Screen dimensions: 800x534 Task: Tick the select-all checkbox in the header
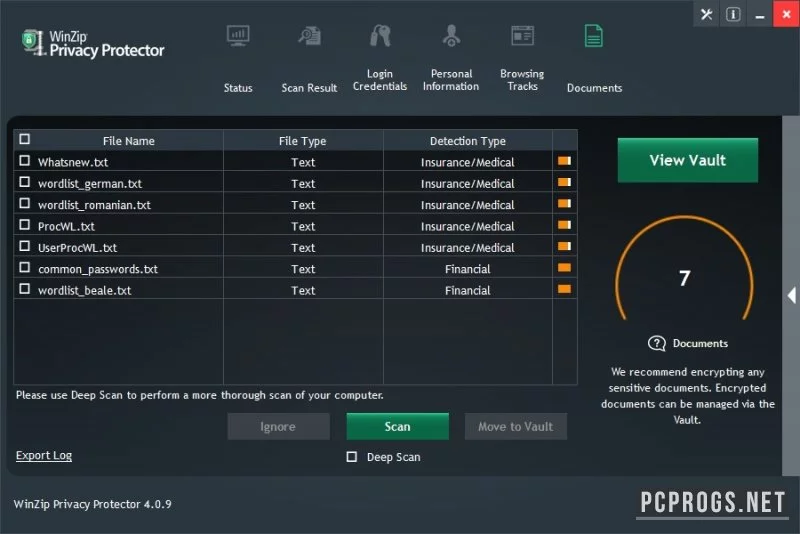click(x=24, y=139)
